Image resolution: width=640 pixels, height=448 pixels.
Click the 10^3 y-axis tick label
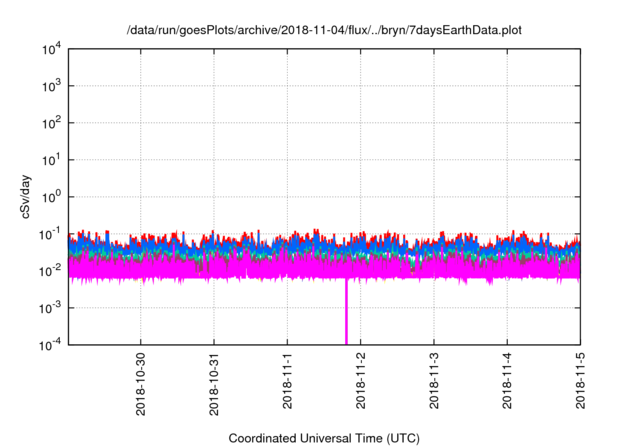pyautogui.click(x=52, y=87)
